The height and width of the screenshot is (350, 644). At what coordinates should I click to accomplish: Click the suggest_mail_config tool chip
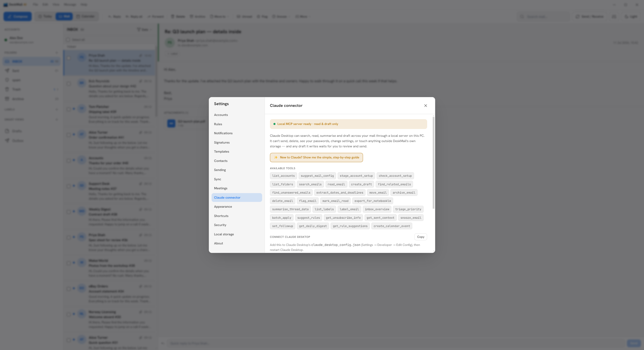pyautogui.click(x=317, y=176)
